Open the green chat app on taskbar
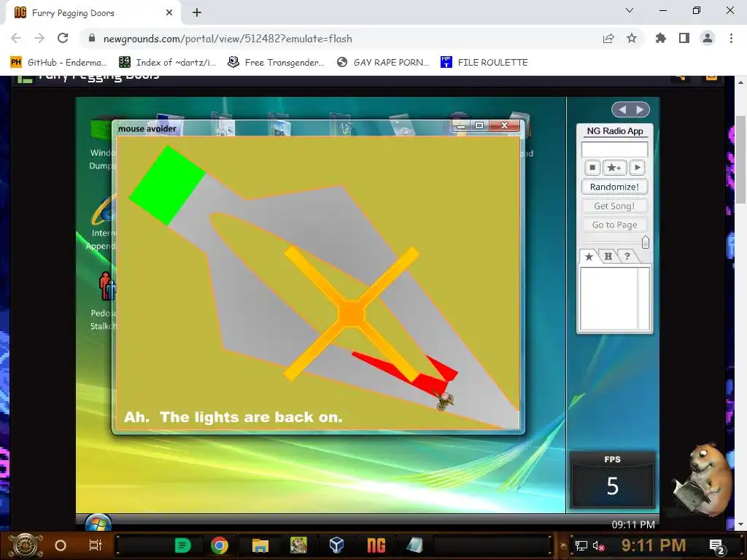This screenshot has height=560, width=747. [183, 545]
